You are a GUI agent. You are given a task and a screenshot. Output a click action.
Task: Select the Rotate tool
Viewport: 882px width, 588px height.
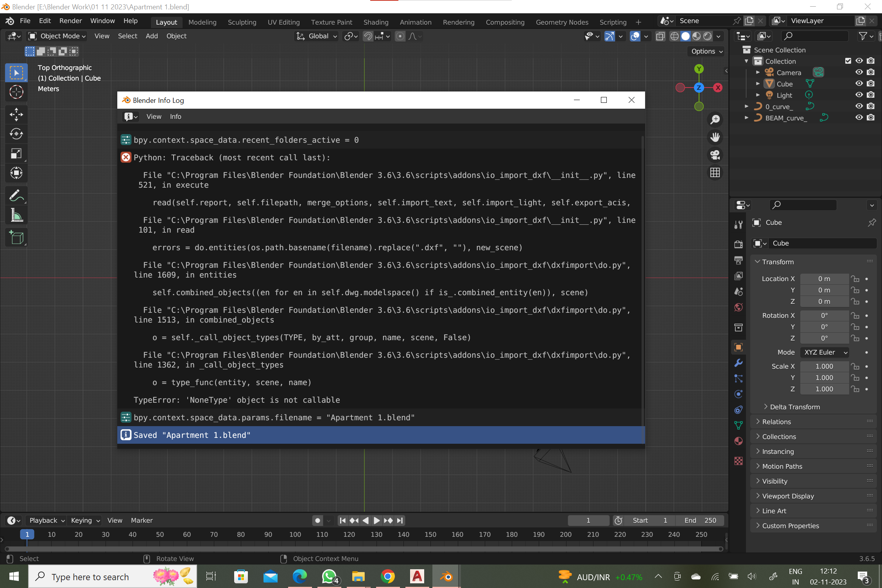pos(16,134)
